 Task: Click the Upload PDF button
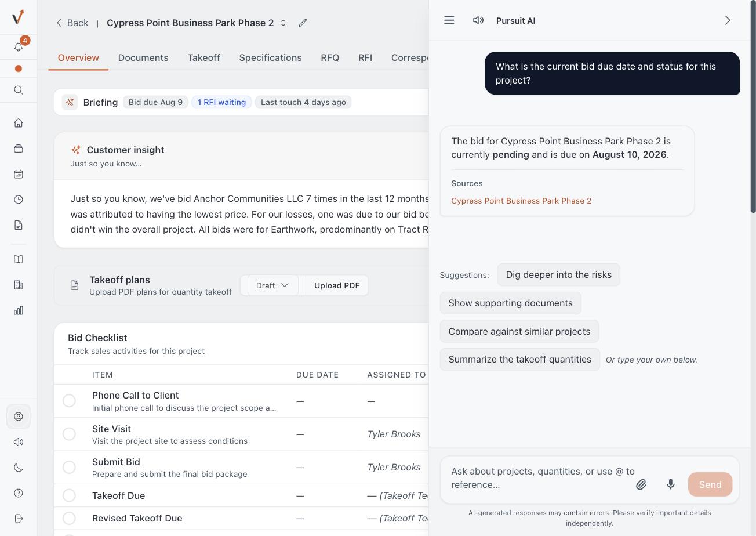tap(337, 285)
